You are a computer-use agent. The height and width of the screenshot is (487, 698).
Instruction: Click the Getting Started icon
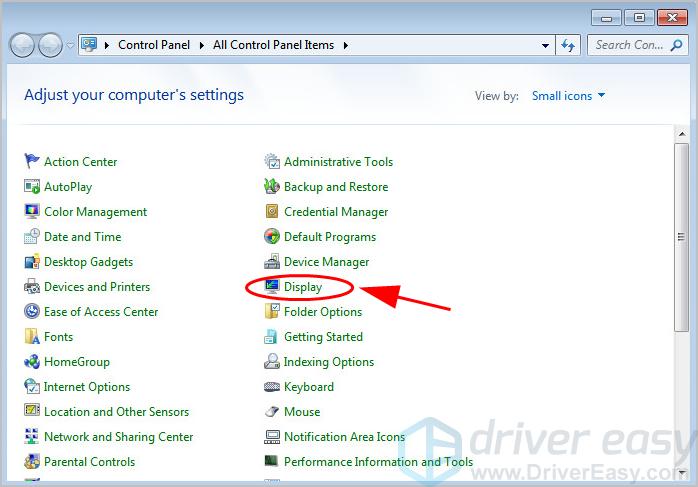[x=271, y=336]
